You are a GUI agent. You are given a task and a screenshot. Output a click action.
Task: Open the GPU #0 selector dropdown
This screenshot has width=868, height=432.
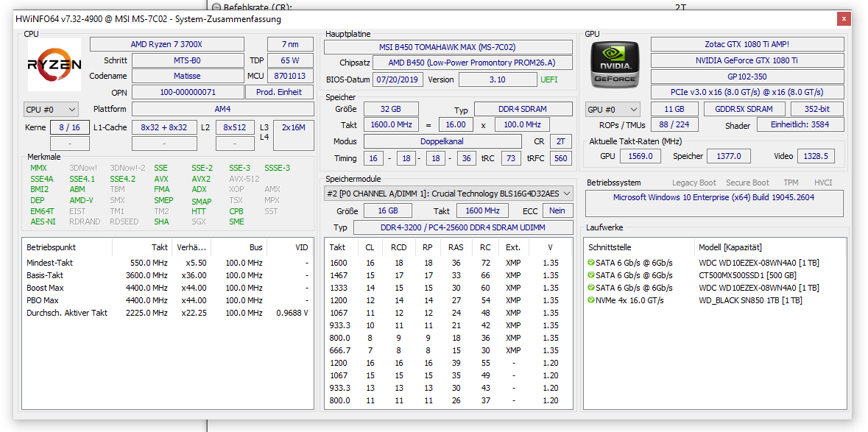[613, 110]
